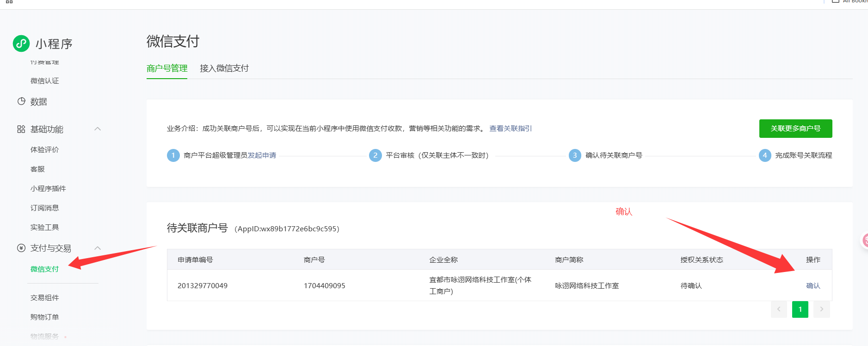The height and width of the screenshot is (346, 868).
Task: Go to next page arrow in pagination
Action: [821, 309]
